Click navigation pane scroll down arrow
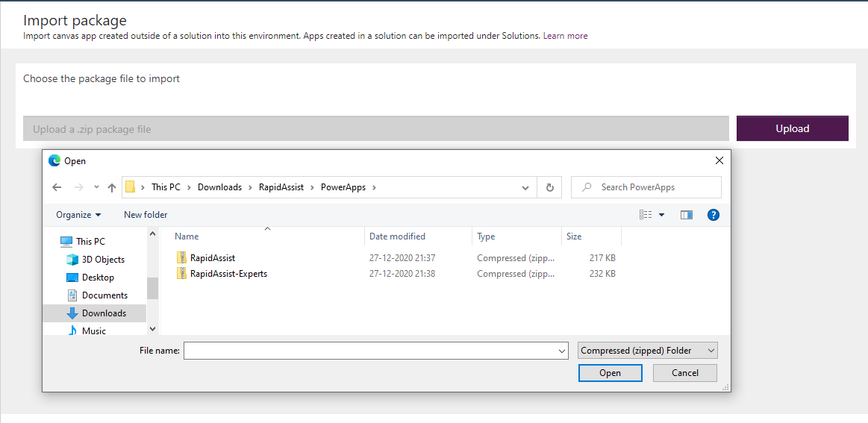The width and height of the screenshot is (868, 423). point(153,329)
